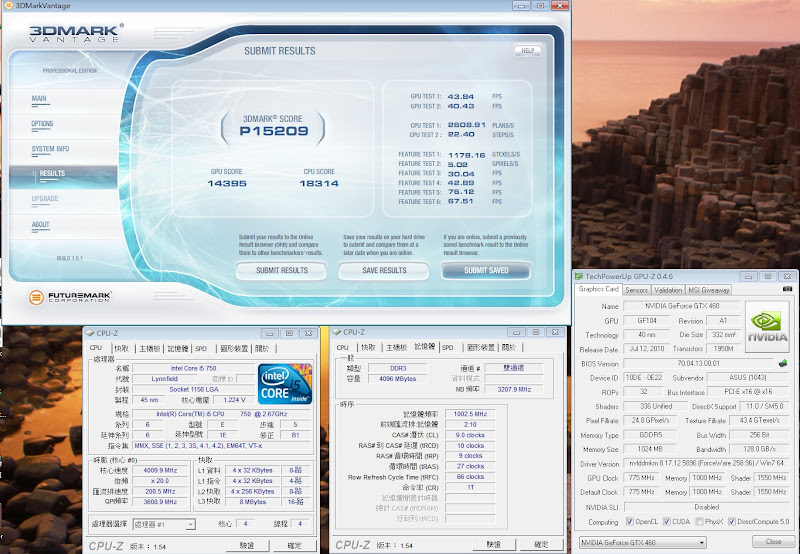Open the 關於 tab in right CPU-Z window
This screenshot has height=554, width=800.
pos(509,347)
